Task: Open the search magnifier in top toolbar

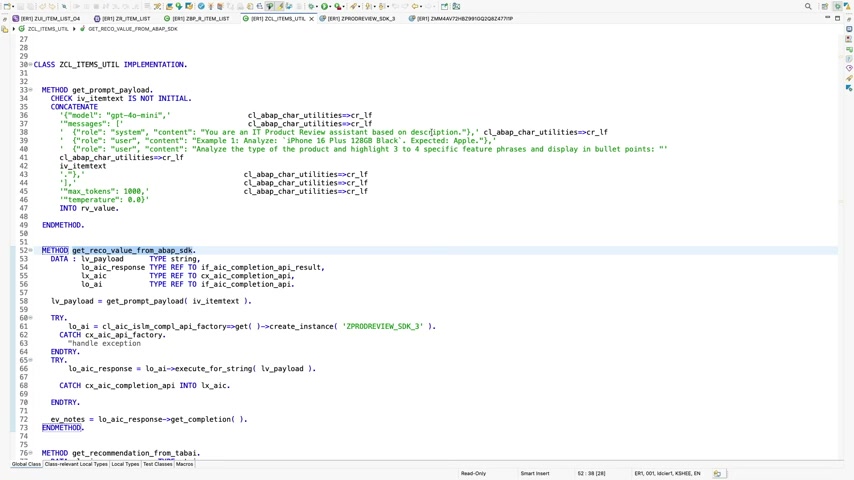Action: point(808,7)
